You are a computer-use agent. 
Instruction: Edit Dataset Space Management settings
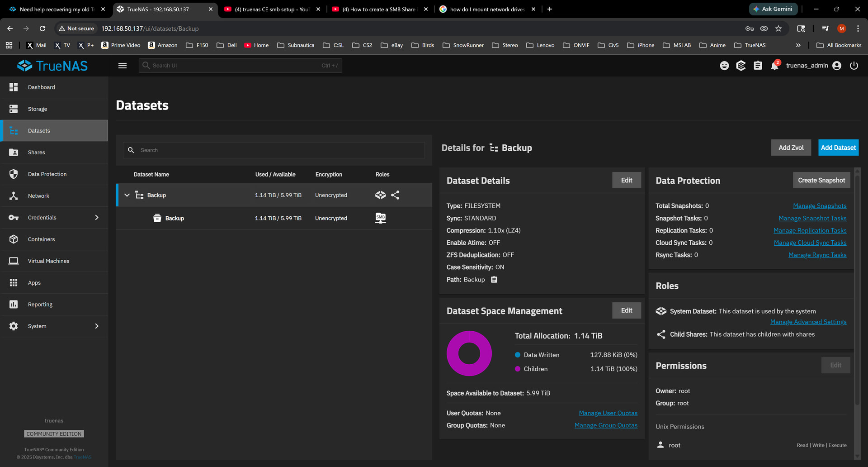click(627, 310)
